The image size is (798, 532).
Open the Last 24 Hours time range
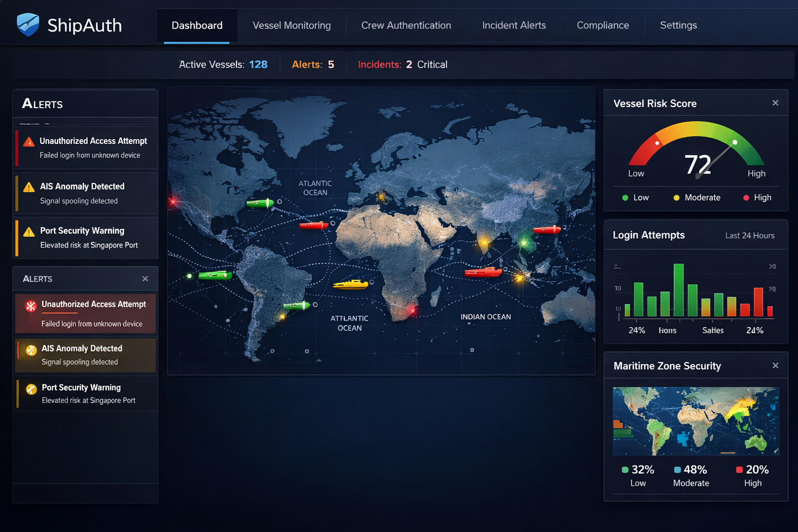(749, 235)
